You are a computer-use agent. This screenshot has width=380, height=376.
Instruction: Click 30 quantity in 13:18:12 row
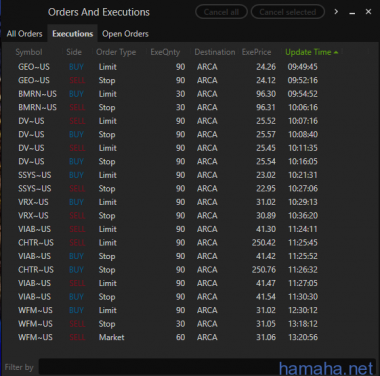click(180, 324)
